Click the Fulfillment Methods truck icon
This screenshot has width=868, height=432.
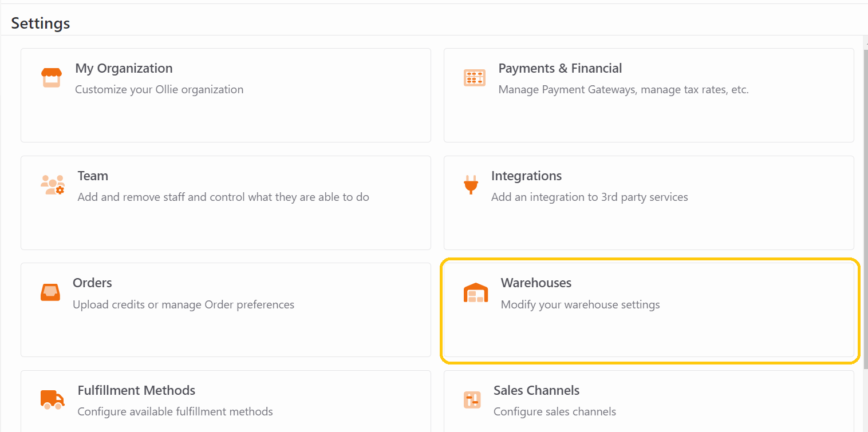coord(53,399)
